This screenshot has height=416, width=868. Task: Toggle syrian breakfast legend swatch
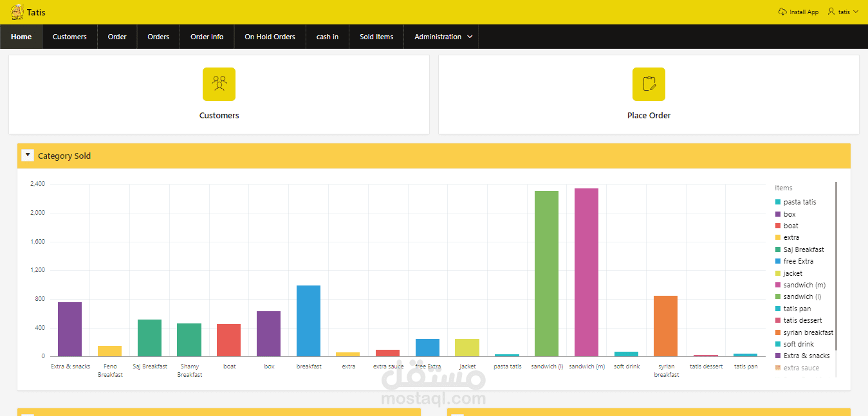(778, 332)
